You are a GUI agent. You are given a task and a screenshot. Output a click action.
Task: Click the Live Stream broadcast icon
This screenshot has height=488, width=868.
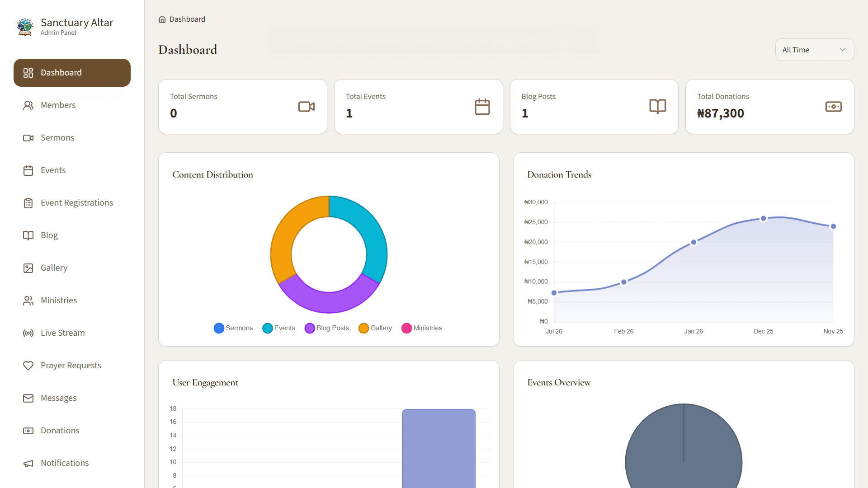pos(28,333)
